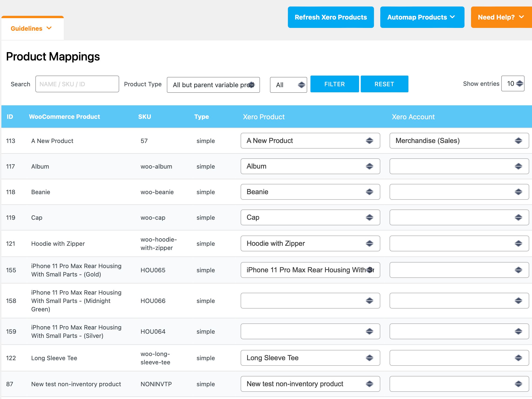532x399 pixels.
Task: Click the SKU column header
Action: 145,116
